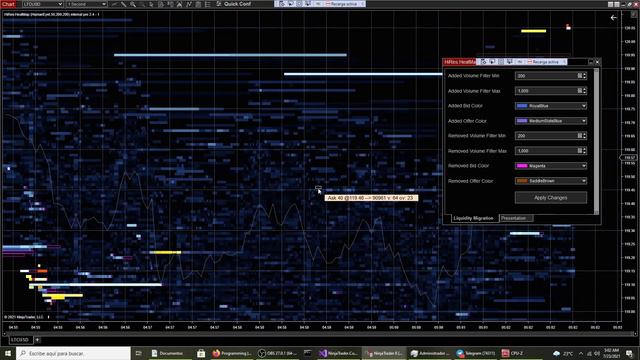
Task: Select the arrow cursor tool
Action: click(151, 4)
